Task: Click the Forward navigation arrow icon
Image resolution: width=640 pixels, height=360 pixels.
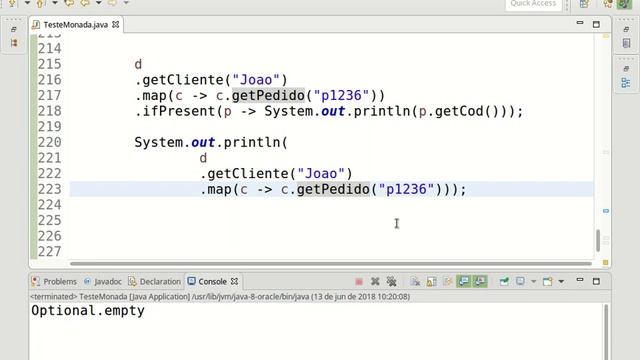Action: (112, 3)
